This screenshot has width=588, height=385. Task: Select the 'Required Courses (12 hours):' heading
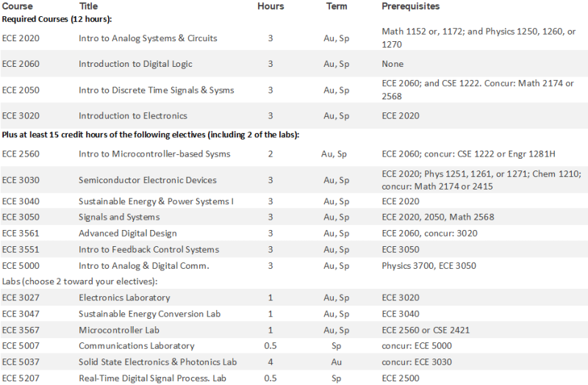[x=57, y=19]
